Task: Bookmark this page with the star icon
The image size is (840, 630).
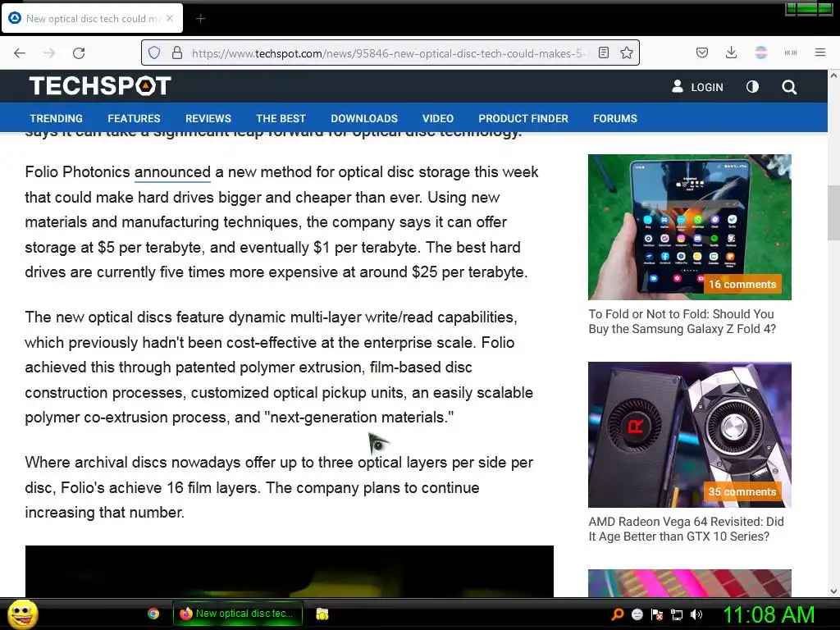Action: coord(626,52)
